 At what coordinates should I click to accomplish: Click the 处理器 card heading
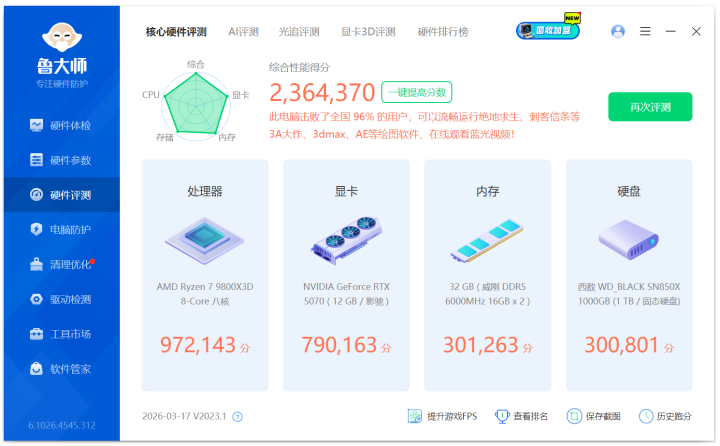(x=205, y=191)
